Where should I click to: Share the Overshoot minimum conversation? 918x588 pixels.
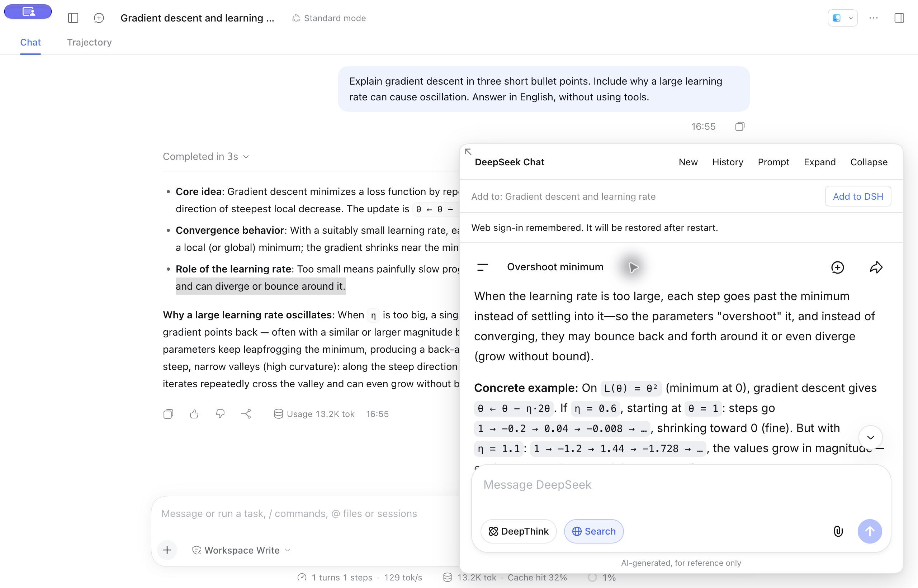click(x=876, y=267)
